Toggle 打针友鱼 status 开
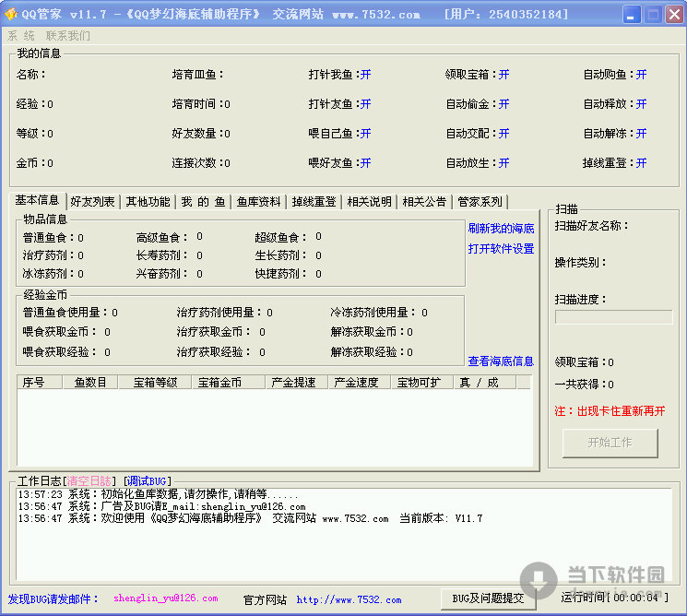 [365, 104]
